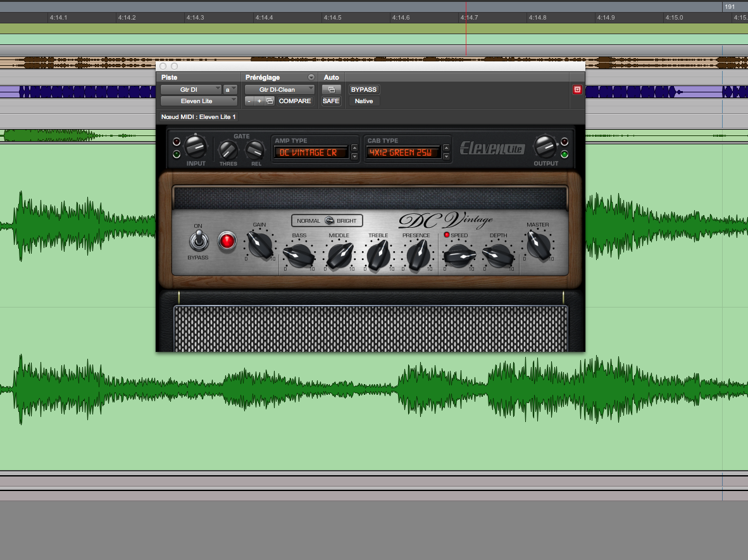The image size is (748, 560).
Task: Click the input signal green LED
Action: click(x=177, y=154)
